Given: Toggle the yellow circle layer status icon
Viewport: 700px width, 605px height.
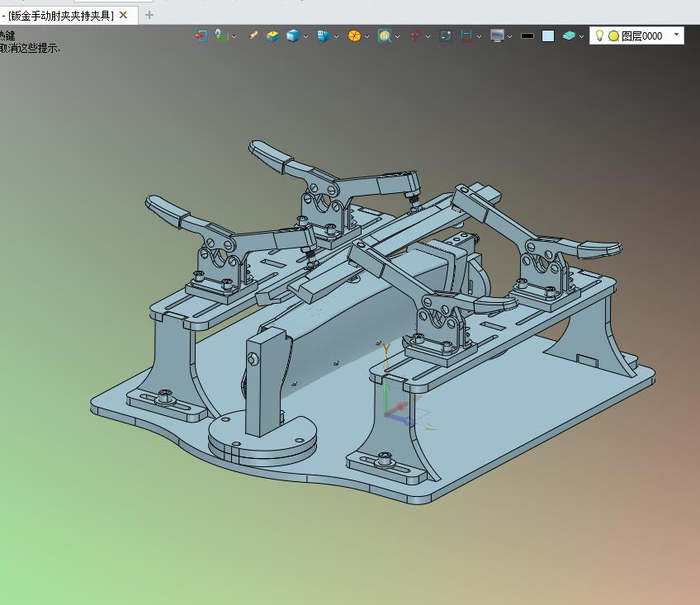Looking at the screenshot, I should pos(614,36).
